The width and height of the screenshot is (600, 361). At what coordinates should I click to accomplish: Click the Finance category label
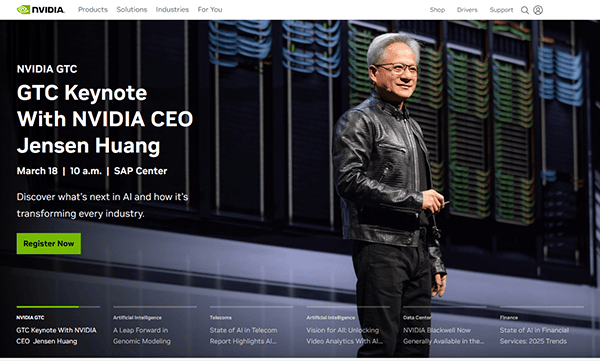tap(509, 317)
